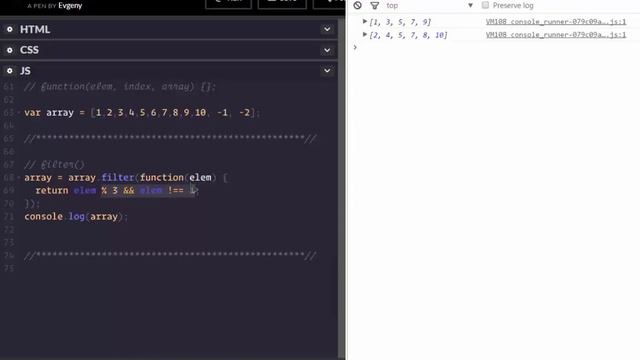Click the JS editor vertical scrollbar

click(341, 188)
